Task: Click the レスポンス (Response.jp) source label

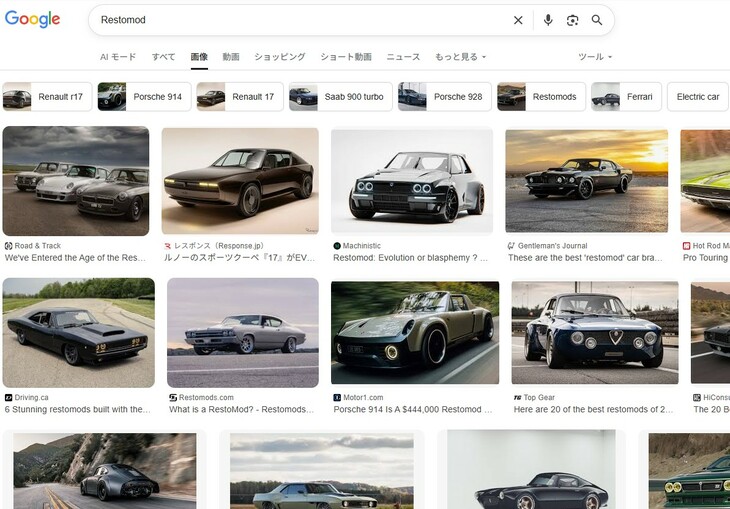Action: 219,245
